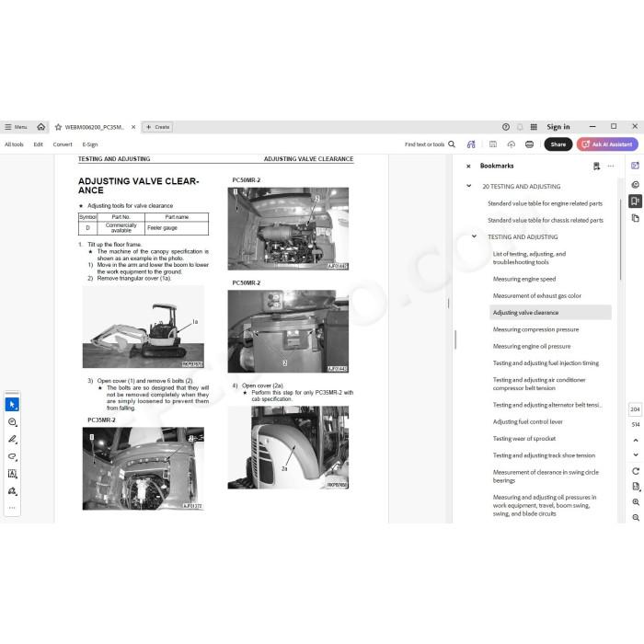This screenshot has width=644, height=644.
Task: Open the Help question mark icon
Action: [506, 127]
